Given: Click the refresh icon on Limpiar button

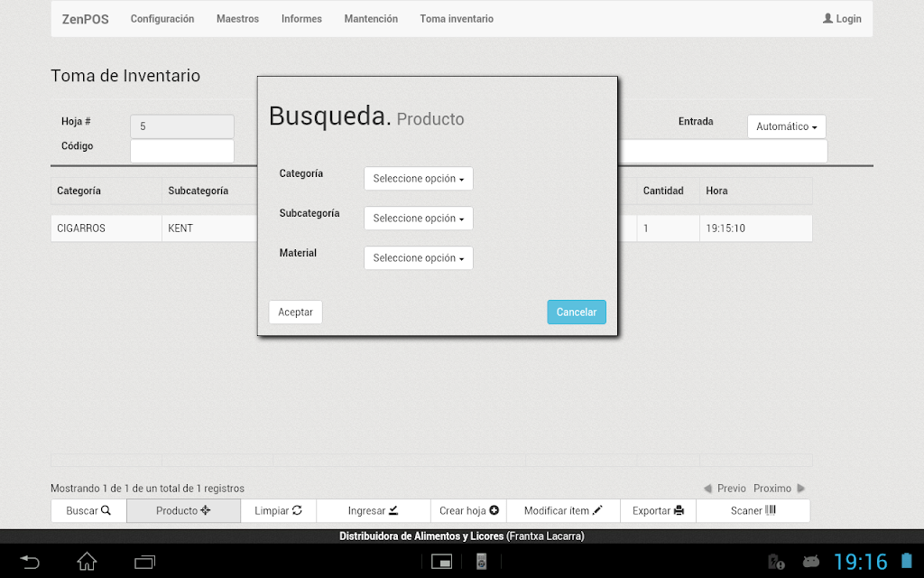Looking at the screenshot, I should pyautogui.click(x=297, y=510).
